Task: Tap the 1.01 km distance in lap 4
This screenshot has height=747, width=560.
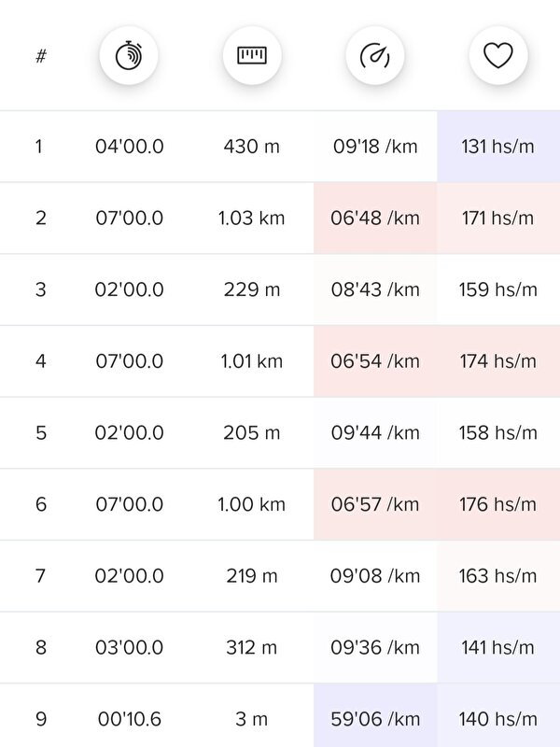Action: (251, 361)
